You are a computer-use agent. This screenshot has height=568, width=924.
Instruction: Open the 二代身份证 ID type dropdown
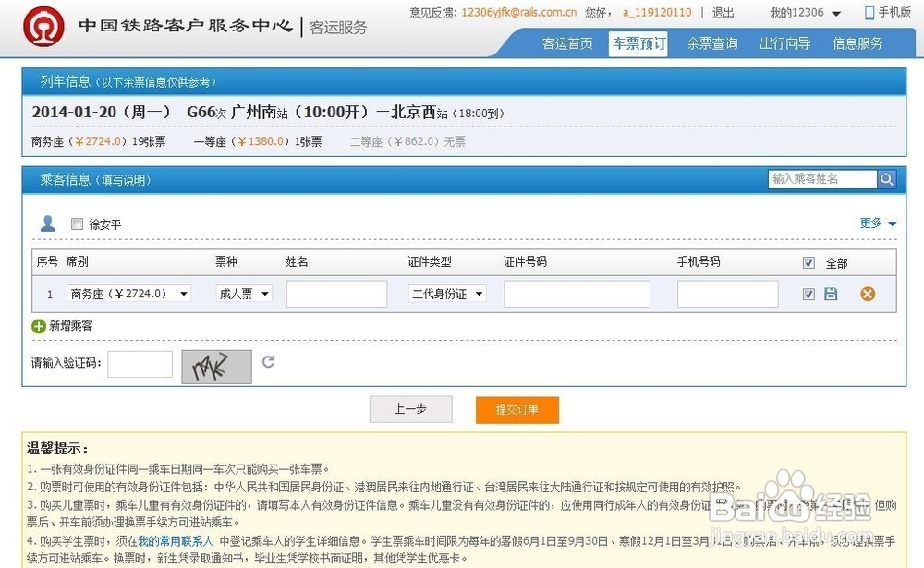tap(447, 294)
